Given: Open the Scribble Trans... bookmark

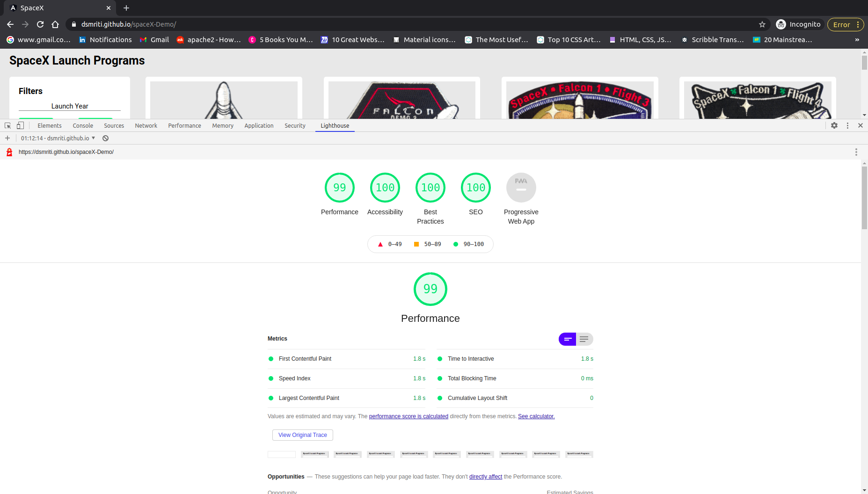Looking at the screenshot, I should (x=713, y=40).
